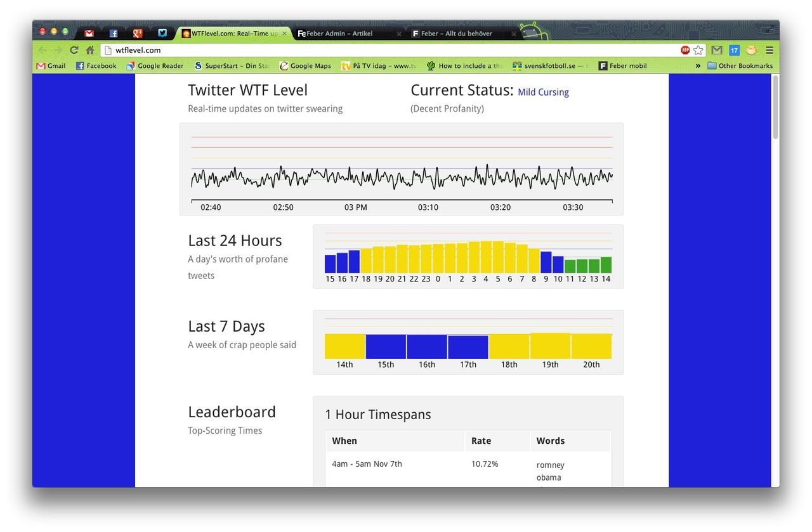Open the Other Bookmarks folder
This screenshot has height=532, width=812.
(x=740, y=66)
